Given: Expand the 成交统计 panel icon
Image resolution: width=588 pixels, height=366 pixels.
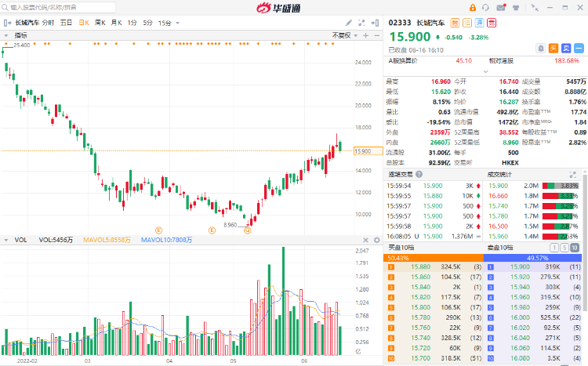Looking at the screenshot, I should pos(572,174).
